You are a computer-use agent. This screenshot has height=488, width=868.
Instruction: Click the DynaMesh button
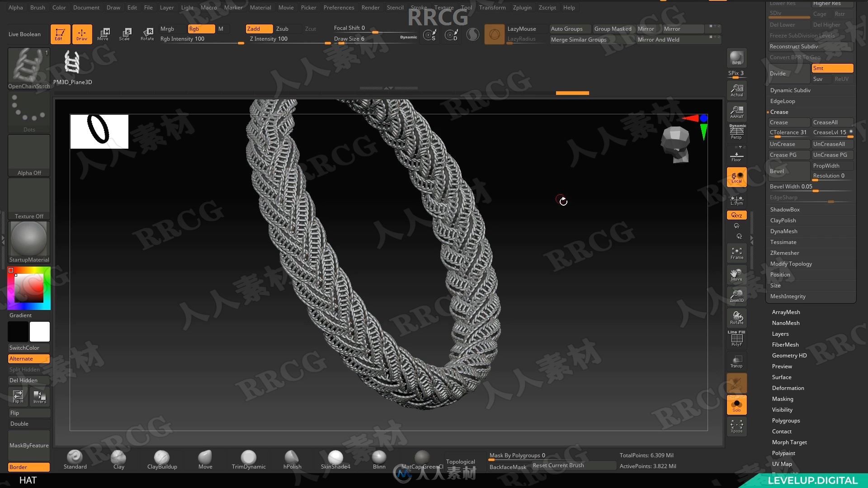783,231
